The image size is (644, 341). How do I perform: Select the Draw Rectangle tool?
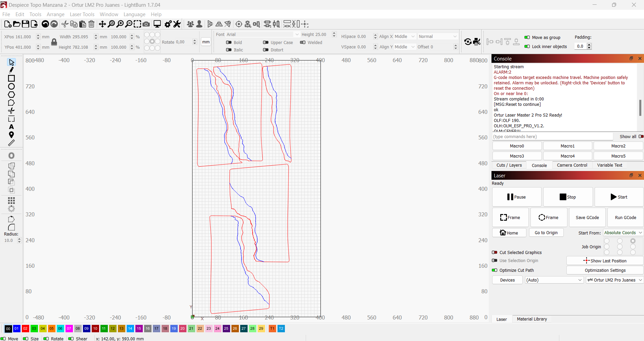point(11,78)
